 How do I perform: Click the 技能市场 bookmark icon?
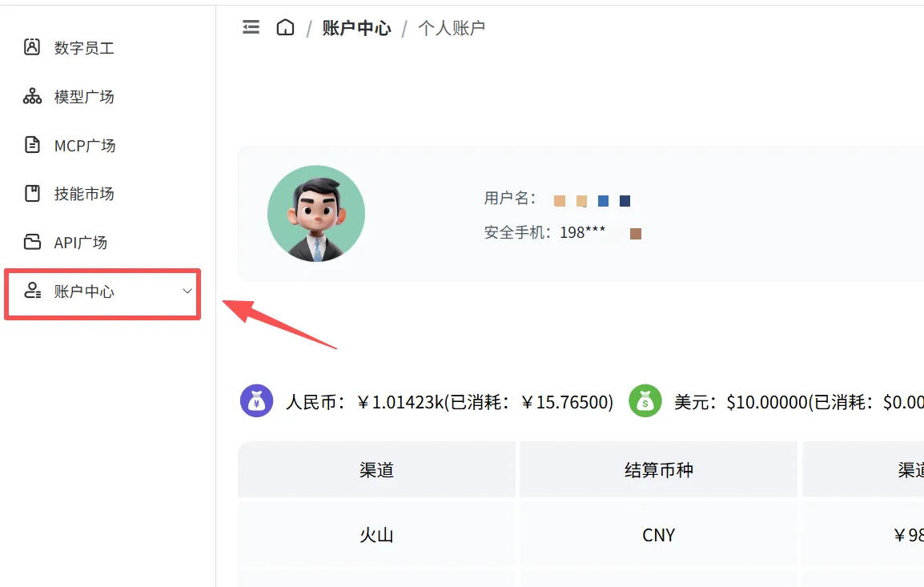click(32, 193)
